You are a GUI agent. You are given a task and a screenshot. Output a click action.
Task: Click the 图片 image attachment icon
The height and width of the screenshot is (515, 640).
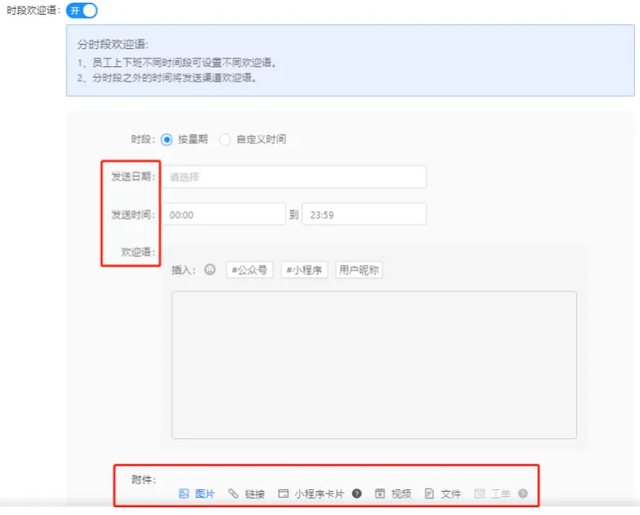pyautogui.click(x=184, y=494)
